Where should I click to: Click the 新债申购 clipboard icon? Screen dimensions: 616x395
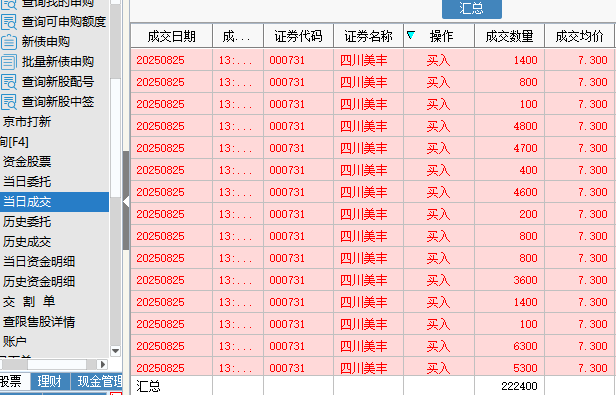point(9,42)
